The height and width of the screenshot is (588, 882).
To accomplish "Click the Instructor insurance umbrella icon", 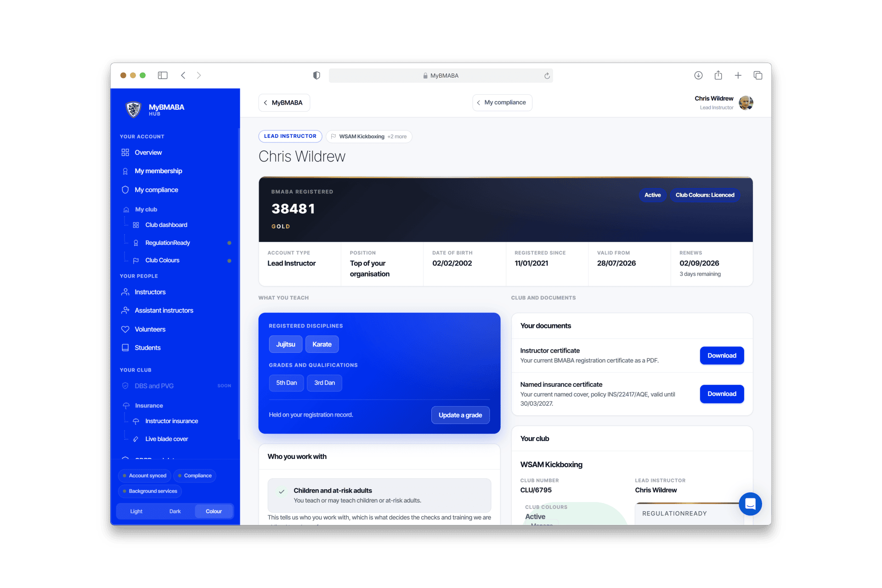I will tap(136, 421).
